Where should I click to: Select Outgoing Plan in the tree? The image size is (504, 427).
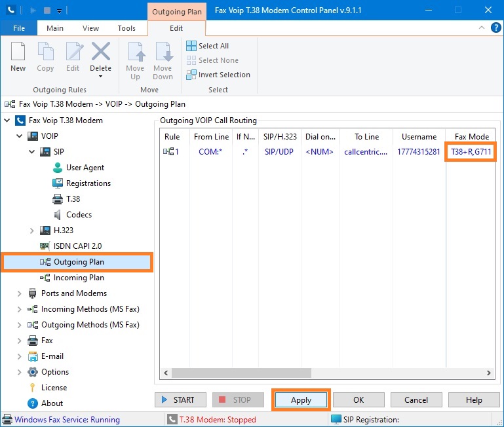[79, 262]
